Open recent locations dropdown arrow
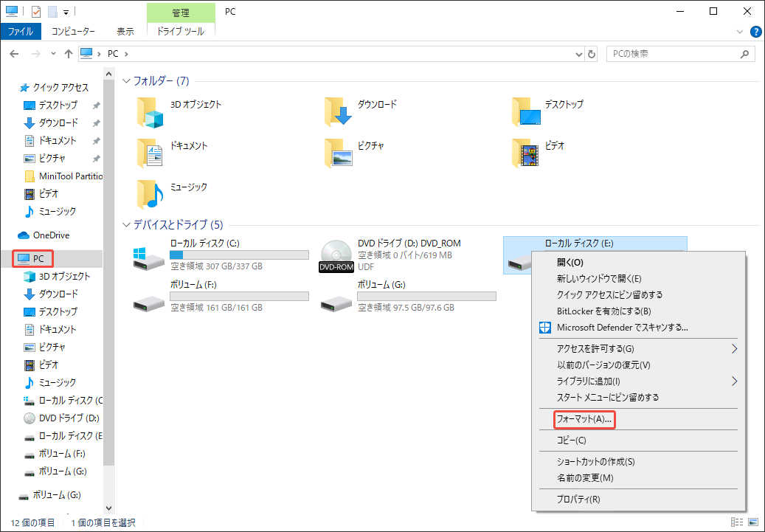Screen dimensions: 765x532 [53, 54]
